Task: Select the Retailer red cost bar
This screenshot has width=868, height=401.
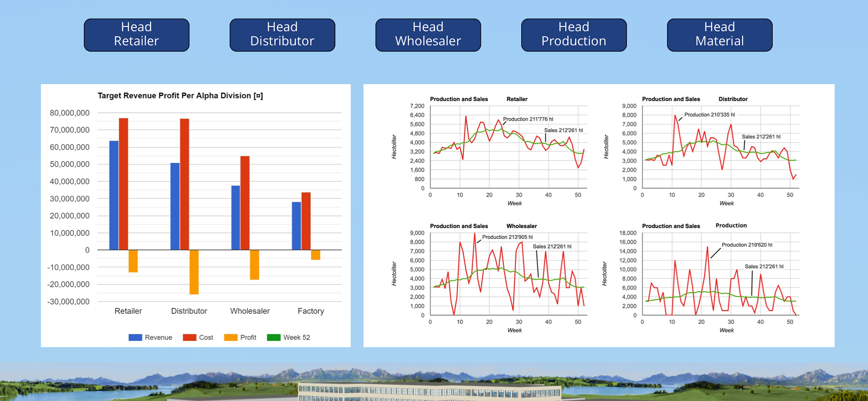Action: pyautogui.click(x=123, y=184)
